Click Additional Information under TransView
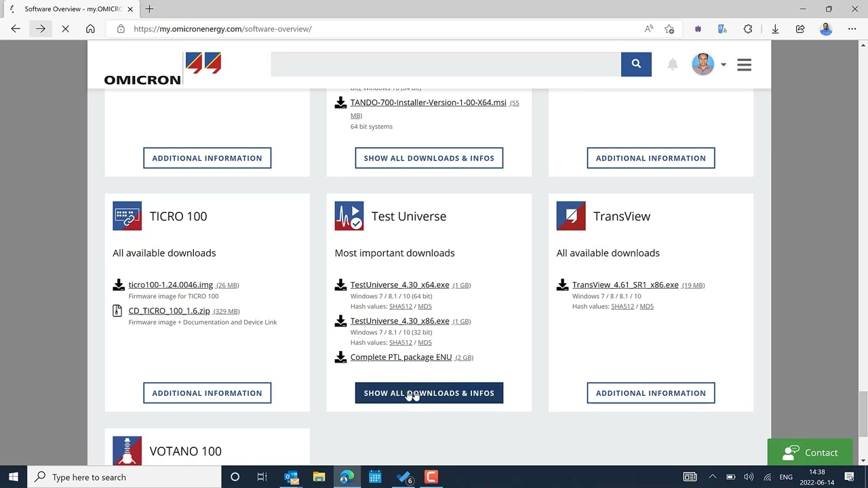868x488 pixels. tap(650, 393)
